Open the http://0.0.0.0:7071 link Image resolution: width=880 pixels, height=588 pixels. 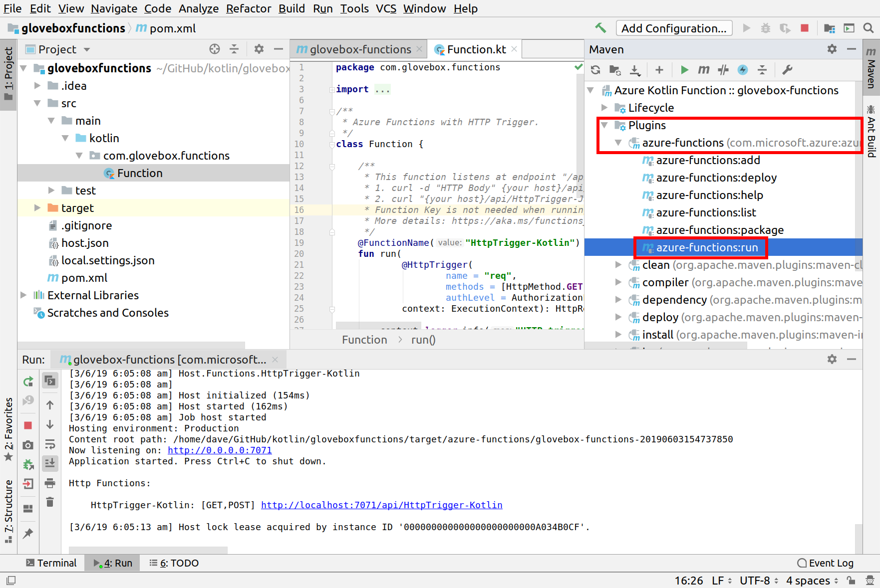pos(220,450)
